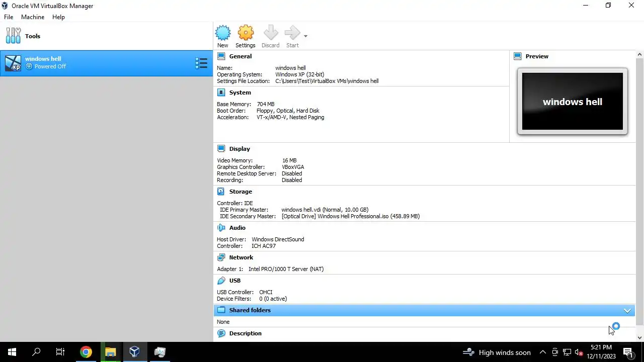Image resolution: width=644 pixels, height=362 pixels.
Task: Click the details pane scroll down arrow
Action: 640,338
